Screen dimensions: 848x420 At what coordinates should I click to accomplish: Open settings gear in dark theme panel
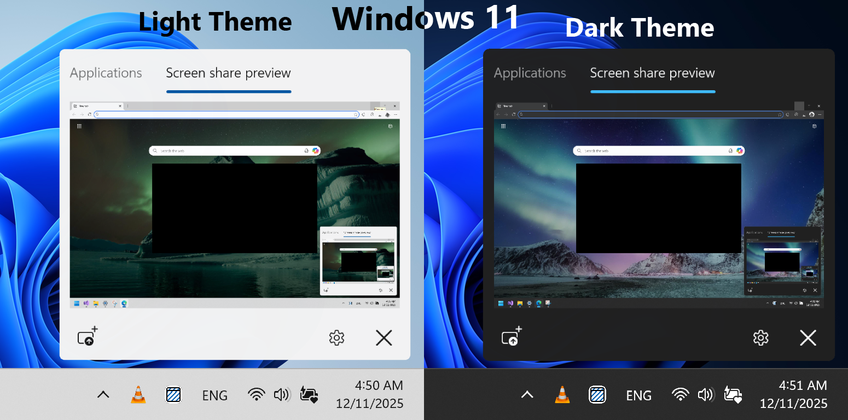coord(760,338)
